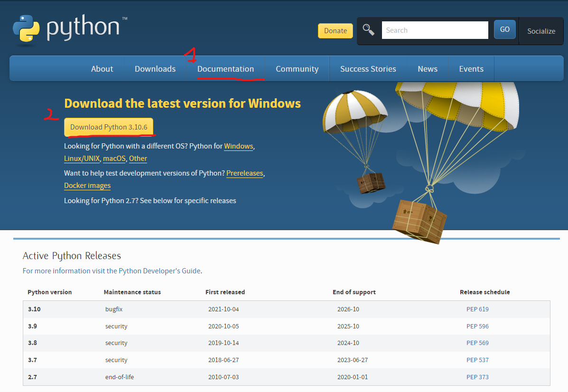Open the Python Developer's Guide link
Screen dimensions: 568x392
(x=112, y=271)
